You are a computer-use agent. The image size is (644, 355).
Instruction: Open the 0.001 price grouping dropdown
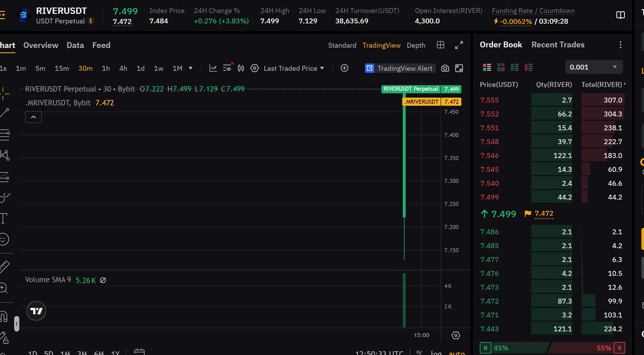[x=594, y=67]
